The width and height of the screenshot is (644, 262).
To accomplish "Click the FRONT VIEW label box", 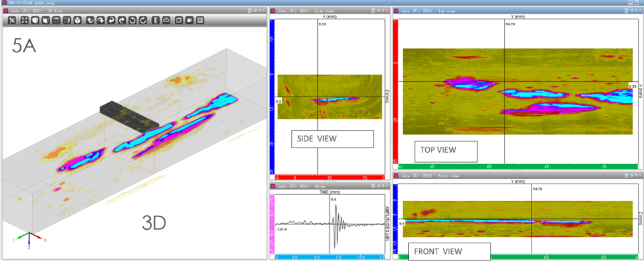I will [449, 251].
